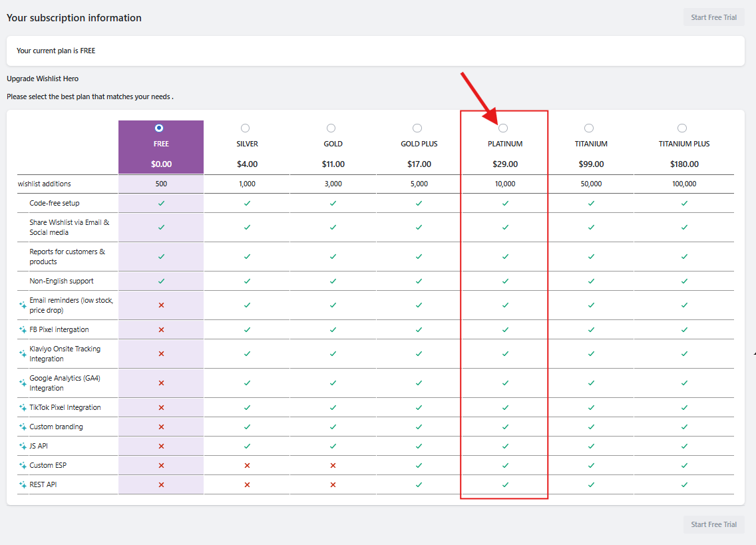Click the $17.00 Gold Plus price

click(x=419, y=164)
